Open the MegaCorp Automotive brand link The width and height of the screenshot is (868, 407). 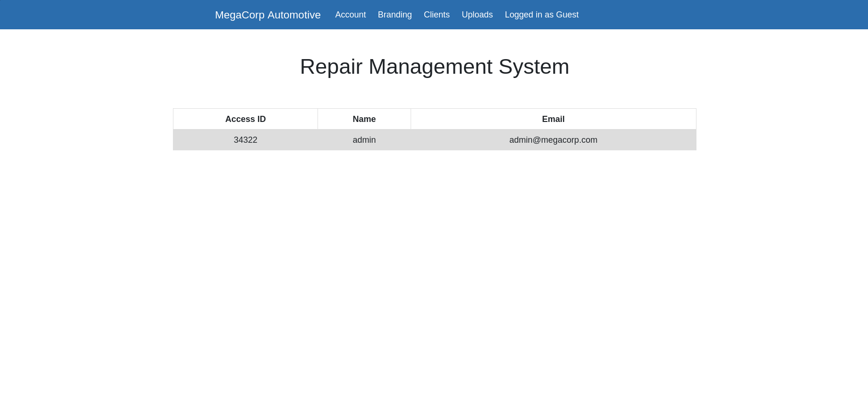[x=267, y=15]
